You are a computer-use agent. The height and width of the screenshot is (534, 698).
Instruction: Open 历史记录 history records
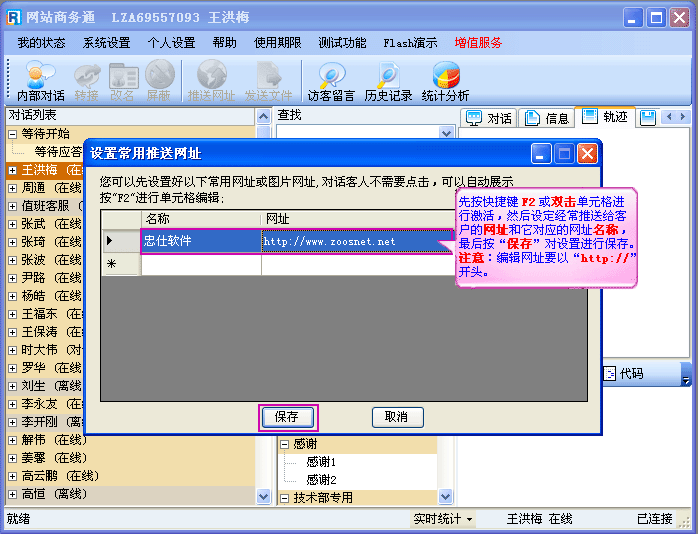click(x=388, y=81)
